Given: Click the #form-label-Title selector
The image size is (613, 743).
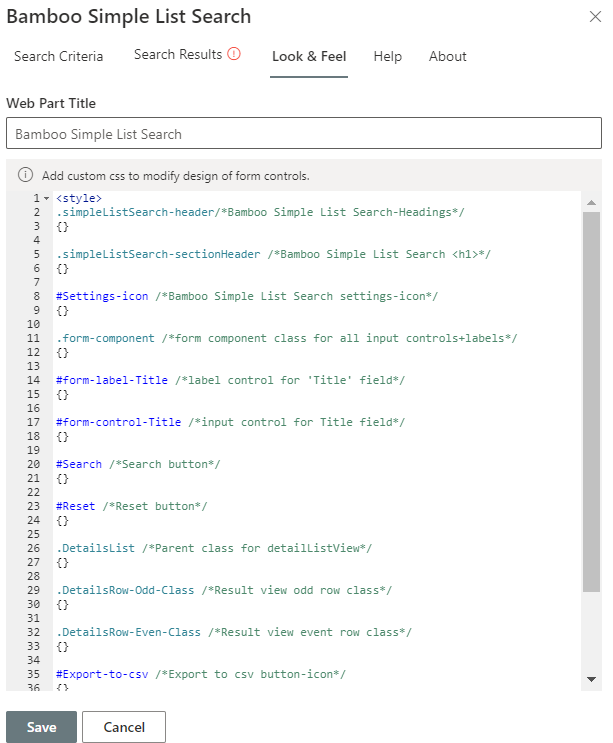Looking at the screenshot, I should 112,380.
